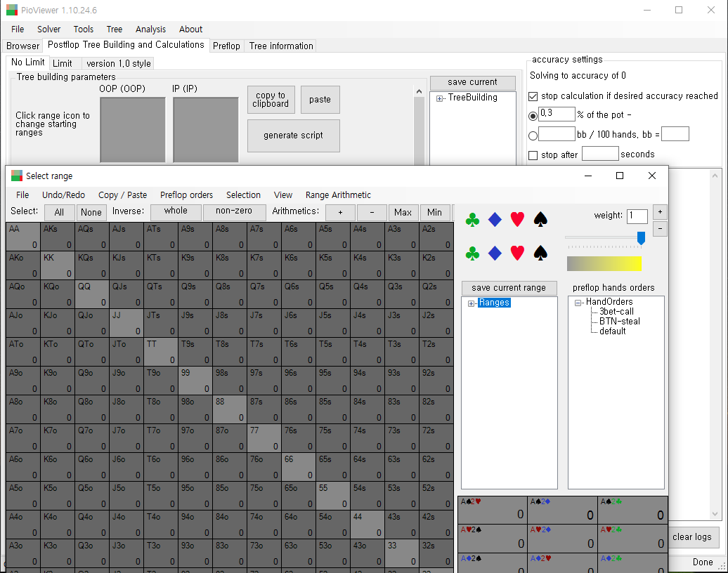Switch to the Limit tab

pyautogui.click(x=63, y=63)
